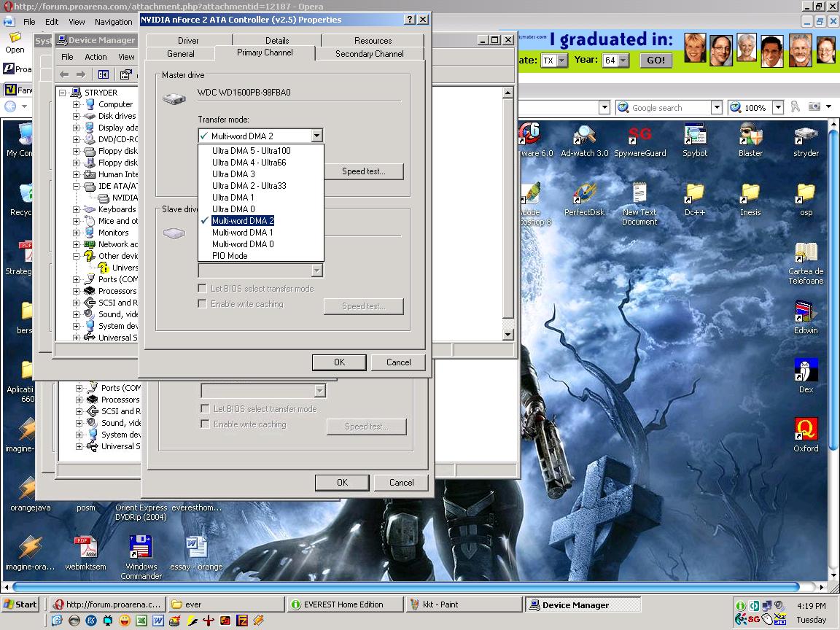This screenshot has height=630, width=840.
Task: Open the Resources tab
Action: [x=373, y=40]
